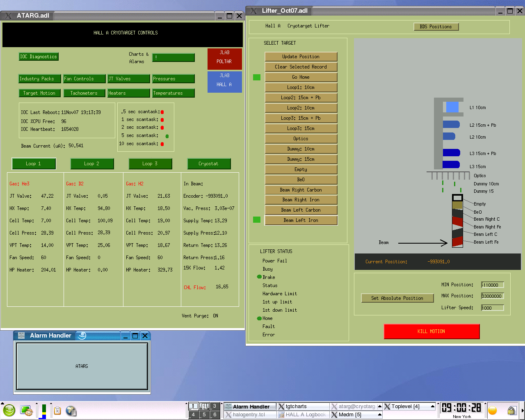Viewport: 525px width, 420px height.
Task: Click the ATARG.adl window menu X icon
Action: [x=8, y=16]
